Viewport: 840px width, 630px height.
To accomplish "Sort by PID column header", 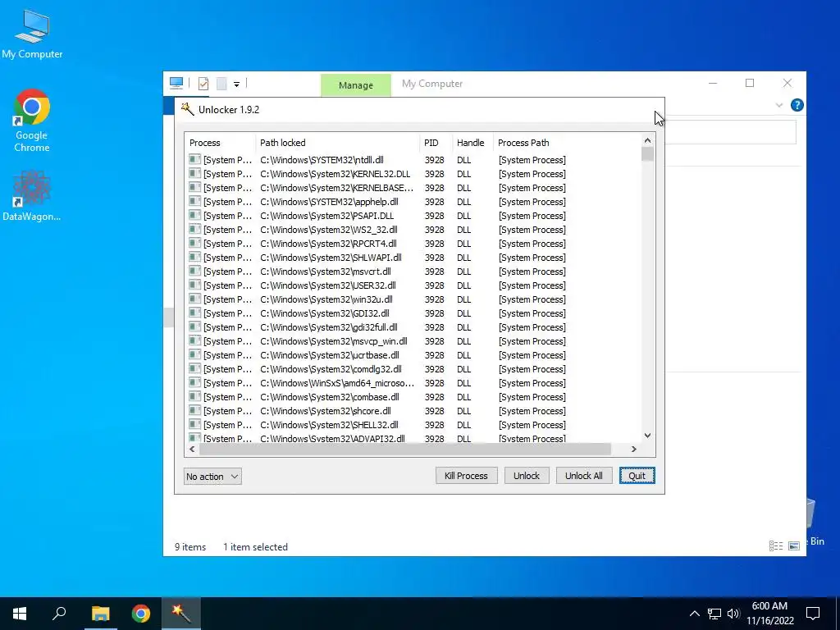I will pyautogui.click(x=436, y=143).
